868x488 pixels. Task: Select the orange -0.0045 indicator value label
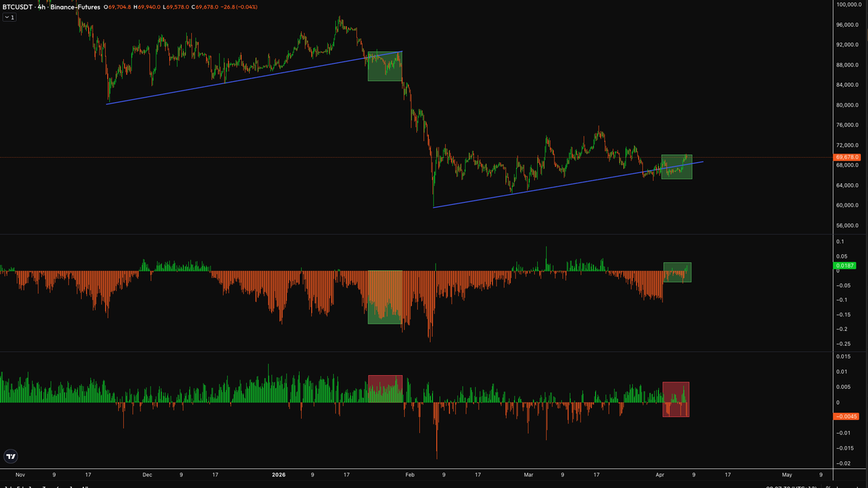click(x=846, y=416)
